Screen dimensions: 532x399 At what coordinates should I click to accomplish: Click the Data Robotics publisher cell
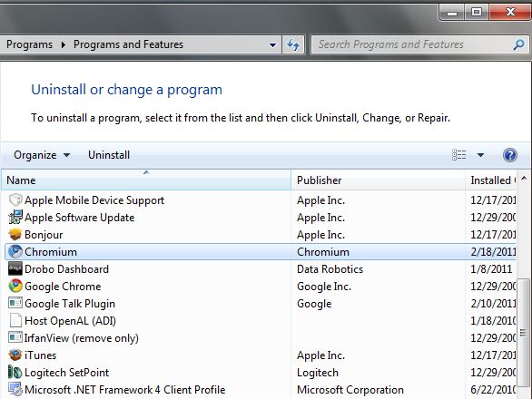pos(330,269)
